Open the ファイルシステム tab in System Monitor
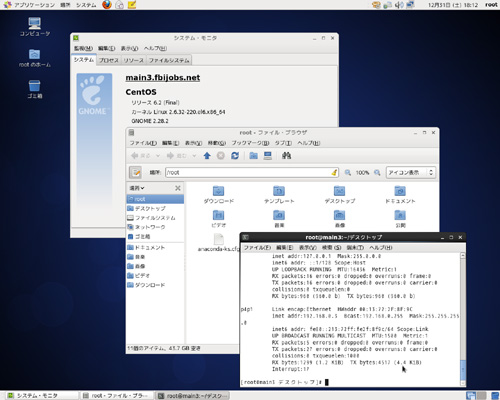 (169, 60)
